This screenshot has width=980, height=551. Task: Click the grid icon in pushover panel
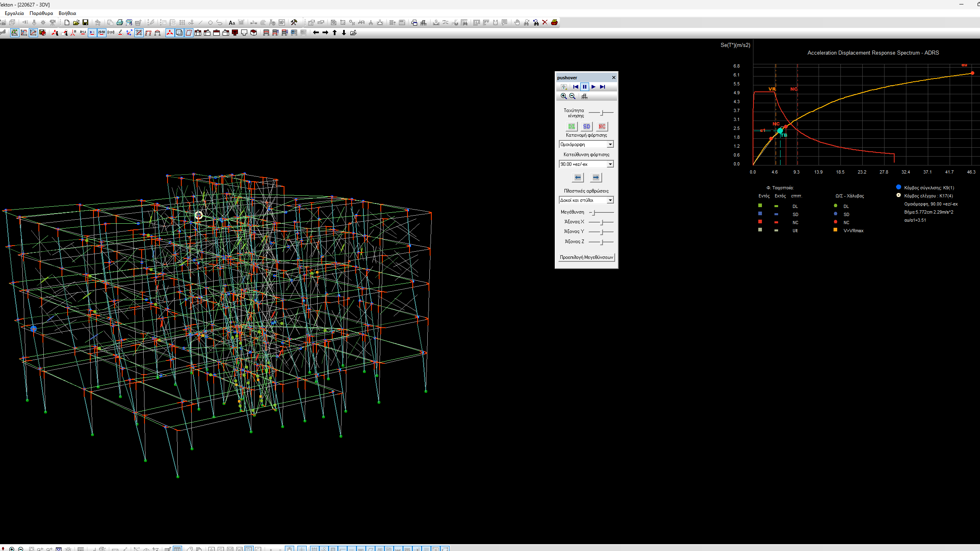[584, 96]
